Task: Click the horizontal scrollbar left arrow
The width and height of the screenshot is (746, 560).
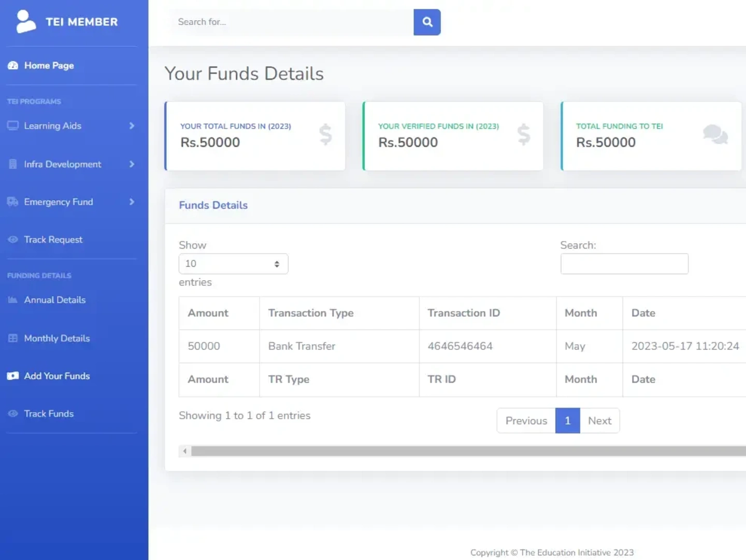Action: 185,451
